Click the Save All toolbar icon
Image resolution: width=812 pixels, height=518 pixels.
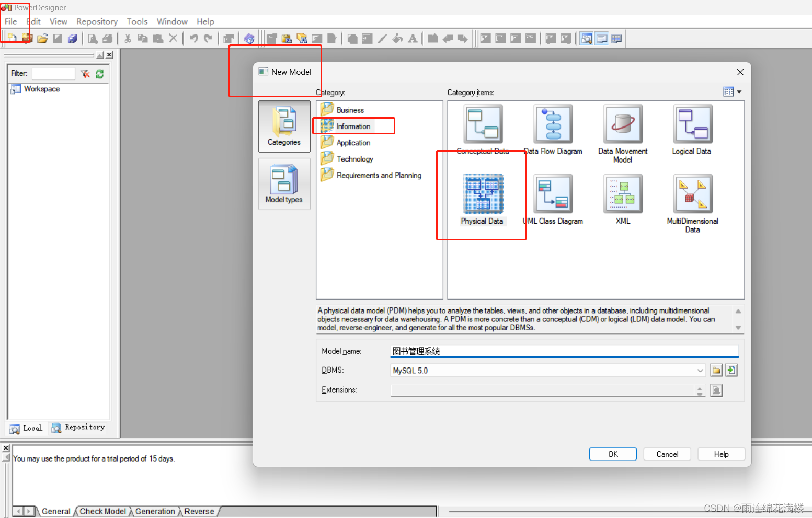click(x=73, y=38)
